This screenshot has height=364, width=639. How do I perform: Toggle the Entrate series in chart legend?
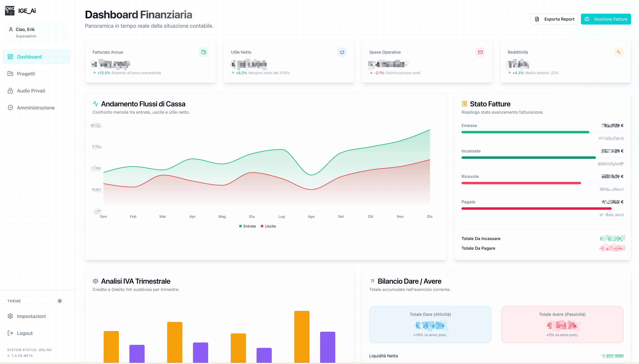(x=247, y=226)
